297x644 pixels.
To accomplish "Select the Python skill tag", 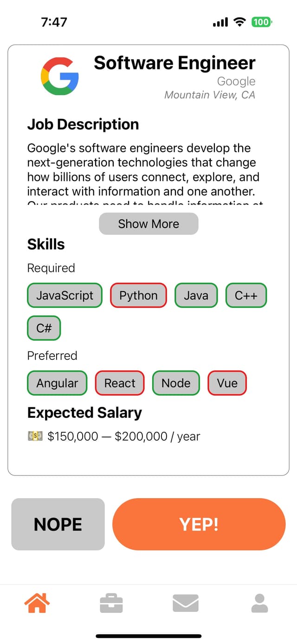I will click(x=138, y=295).
